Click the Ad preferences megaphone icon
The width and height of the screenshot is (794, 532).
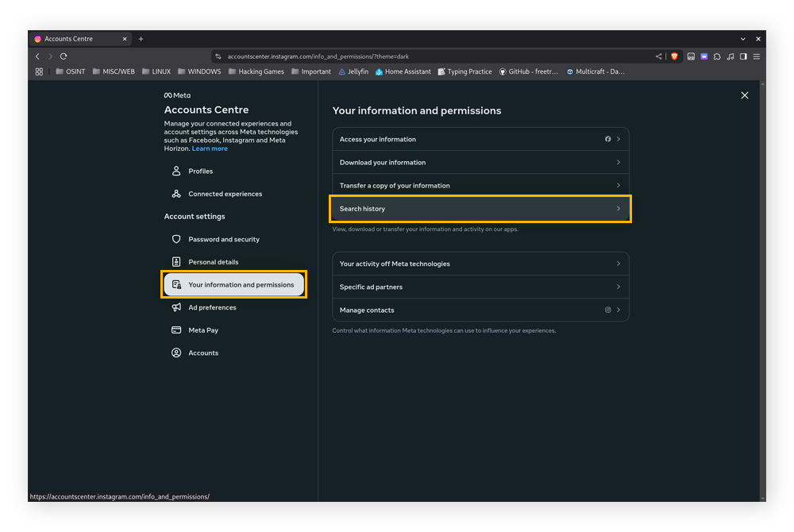click(x=176, y=307)
